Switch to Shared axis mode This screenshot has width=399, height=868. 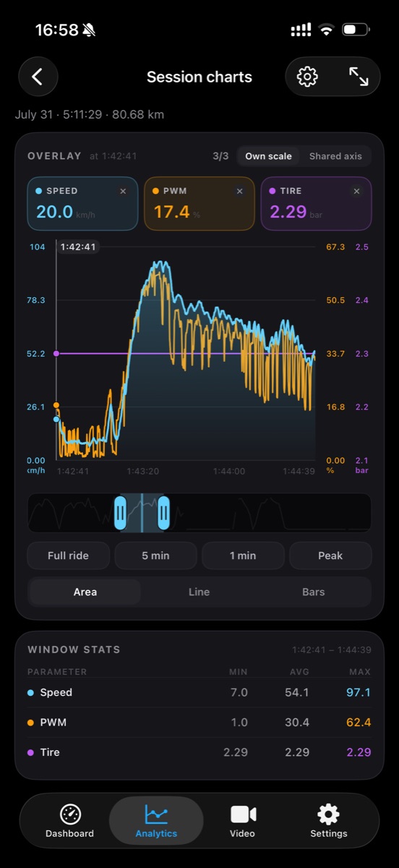[x=335, y=156]
